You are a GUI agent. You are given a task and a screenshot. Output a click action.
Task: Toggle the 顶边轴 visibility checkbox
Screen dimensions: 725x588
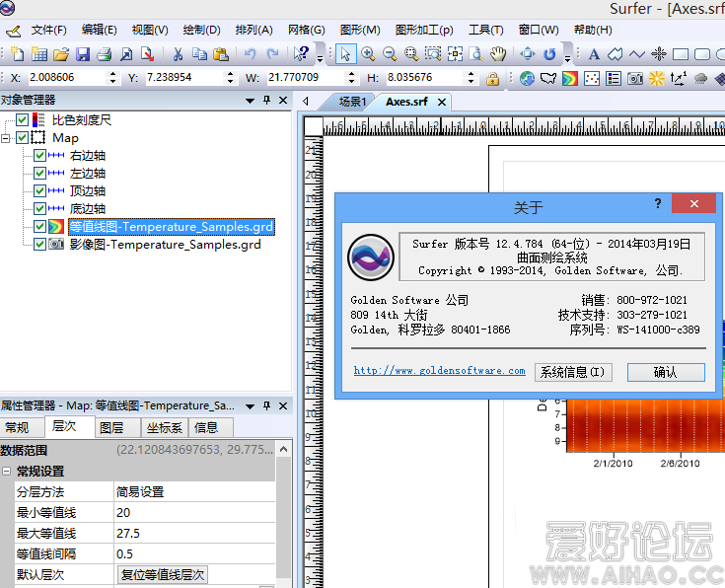tap(39, 190)
